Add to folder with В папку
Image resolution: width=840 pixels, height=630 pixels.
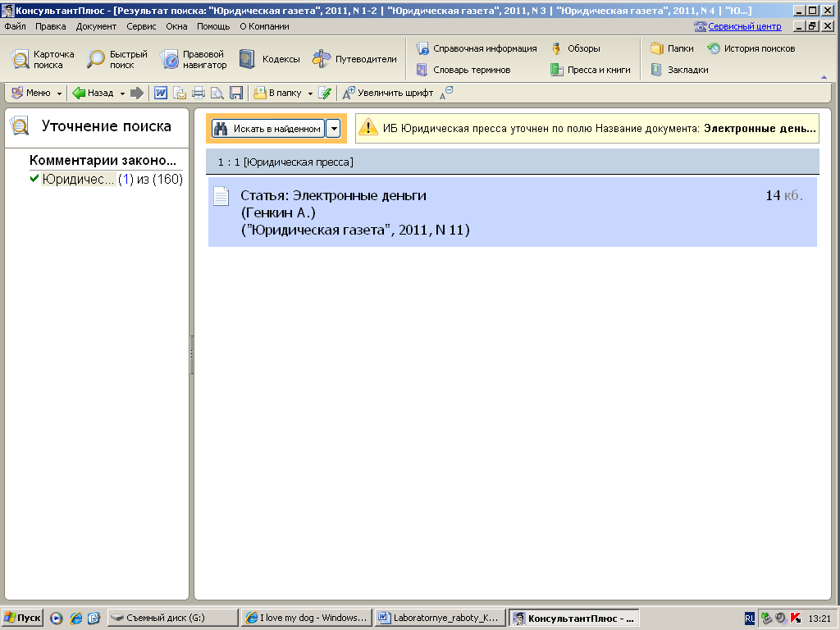(277, 94)
